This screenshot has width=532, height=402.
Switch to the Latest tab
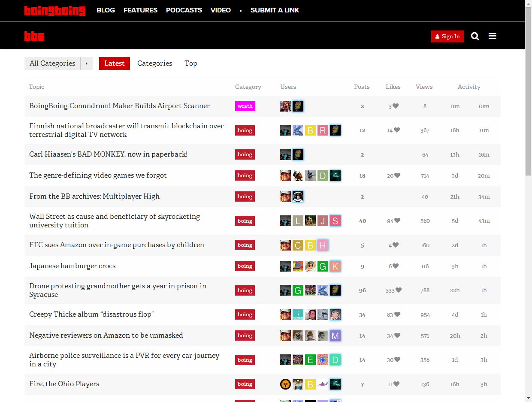(x=114, y=63)
